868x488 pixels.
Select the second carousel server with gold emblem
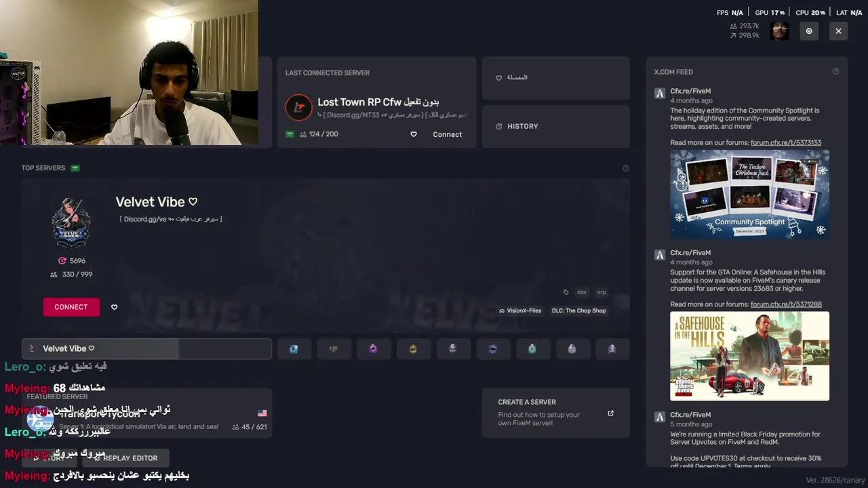click(333, 348)
